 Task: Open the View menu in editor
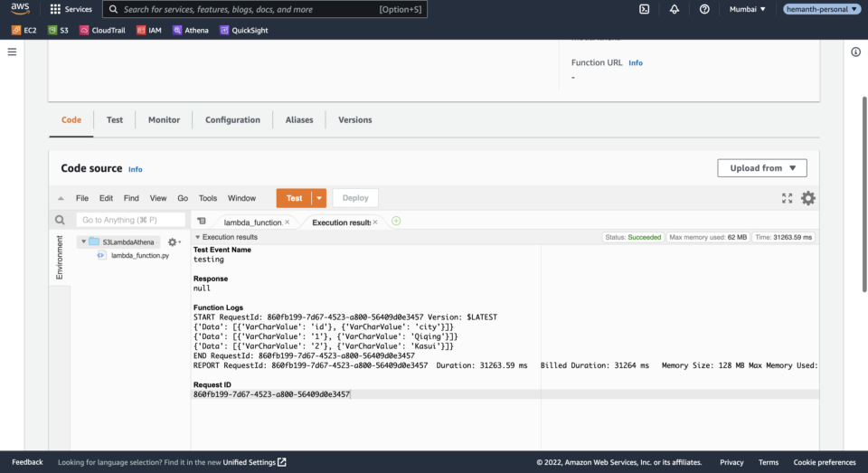(157, 198)
